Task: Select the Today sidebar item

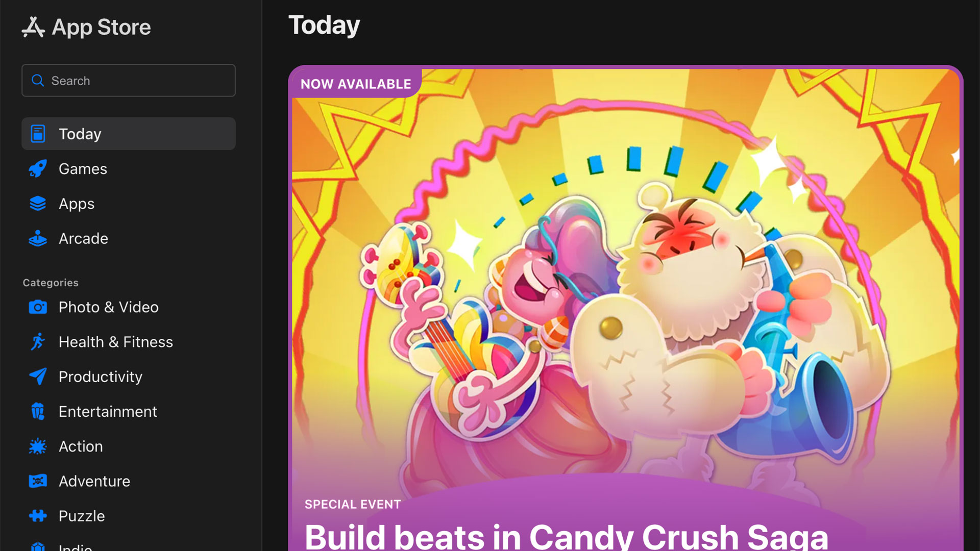Action: pyautogui.click(x=129, y=134)
